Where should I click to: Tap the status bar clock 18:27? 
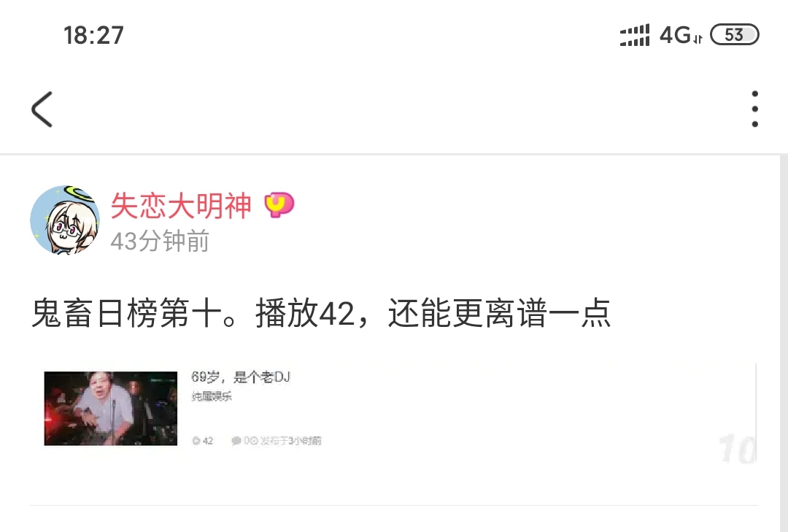[x=93, y=35]
